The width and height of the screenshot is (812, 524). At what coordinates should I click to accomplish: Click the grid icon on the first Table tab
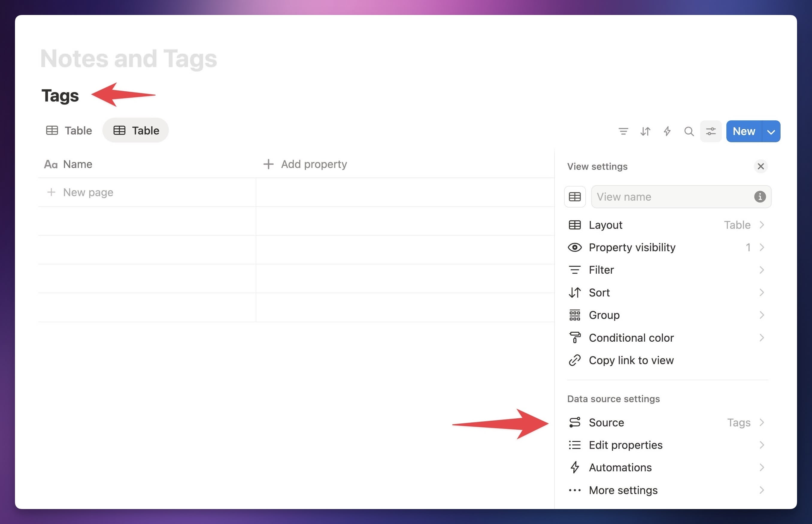pos(52,130)
